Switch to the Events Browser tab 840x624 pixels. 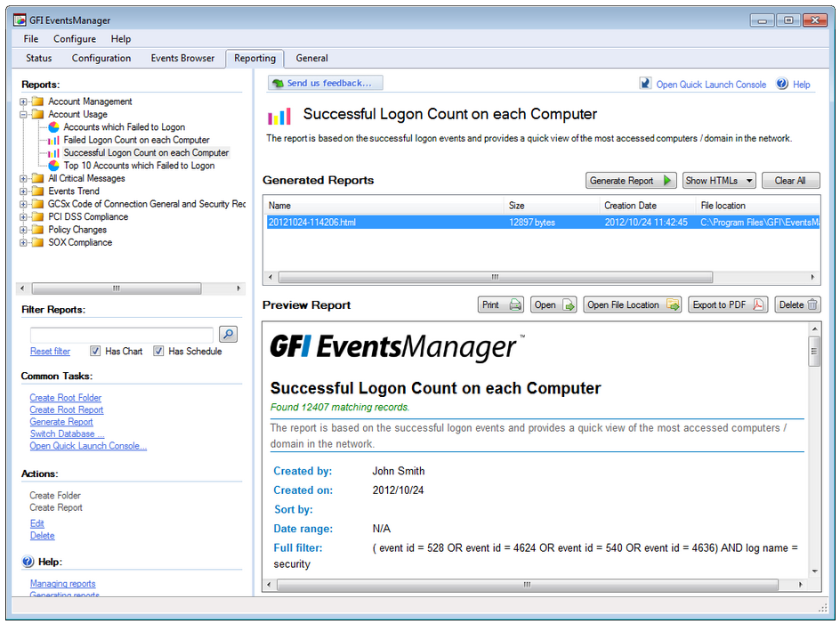pos(182,58)
